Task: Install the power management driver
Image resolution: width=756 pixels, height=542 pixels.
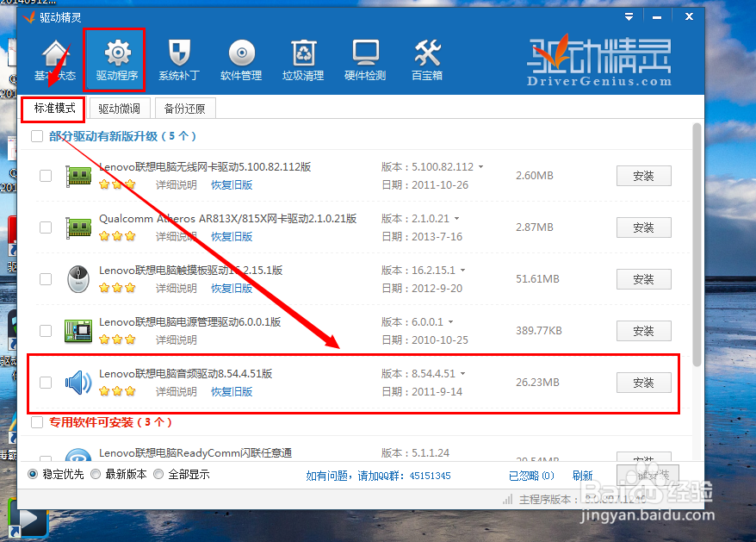Action: tap(644, 331)
